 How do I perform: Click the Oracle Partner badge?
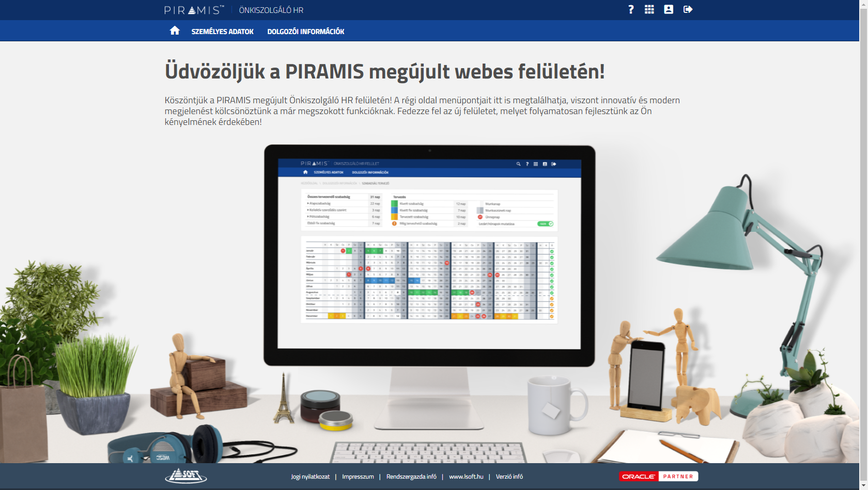pos(658,476)
